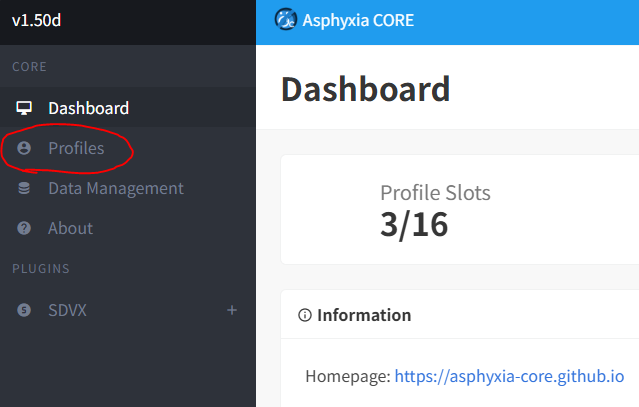
Task: Click the Asphyxia CORE title text
Action: point(358,19)
